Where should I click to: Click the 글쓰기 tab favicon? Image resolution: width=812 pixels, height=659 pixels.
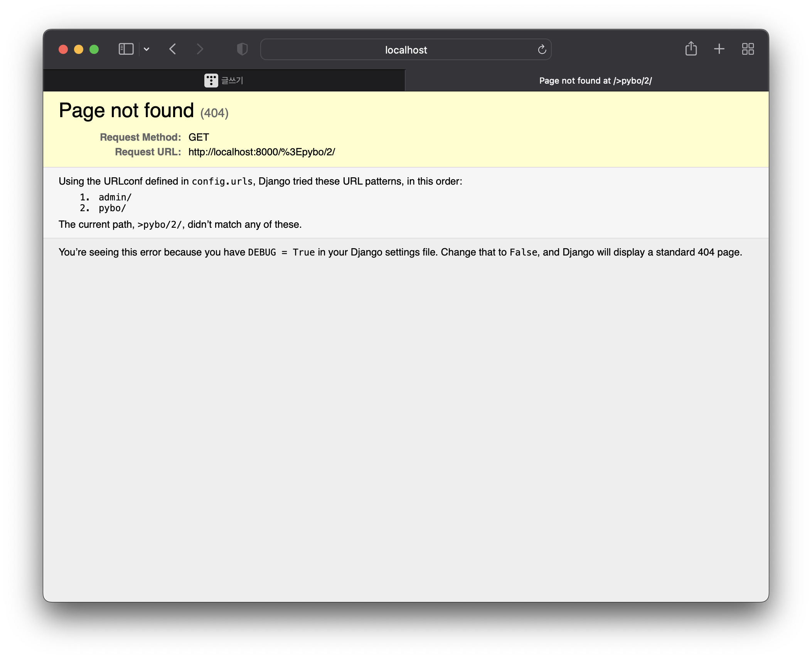(x=211, y=81)
